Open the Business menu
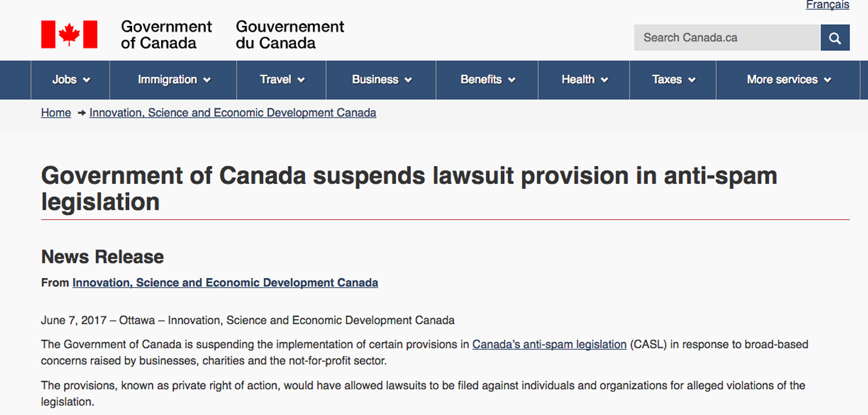The image size is (868, 415). click(381, 80)
